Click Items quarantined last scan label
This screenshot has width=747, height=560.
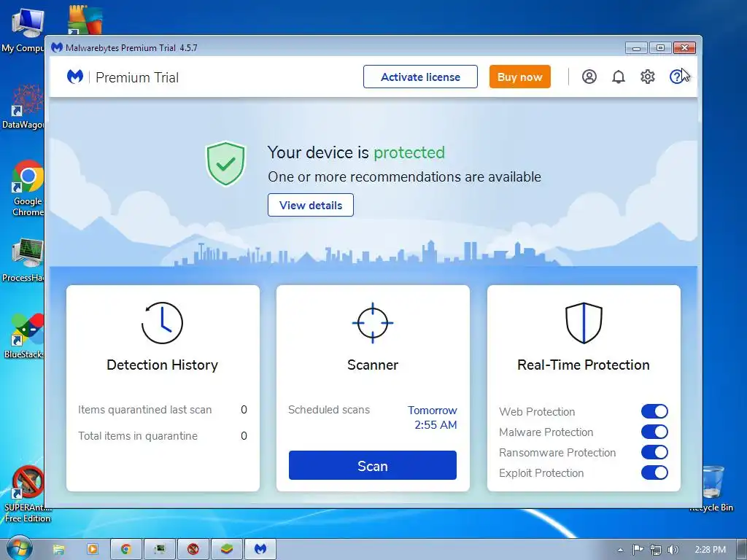(145, 410)
